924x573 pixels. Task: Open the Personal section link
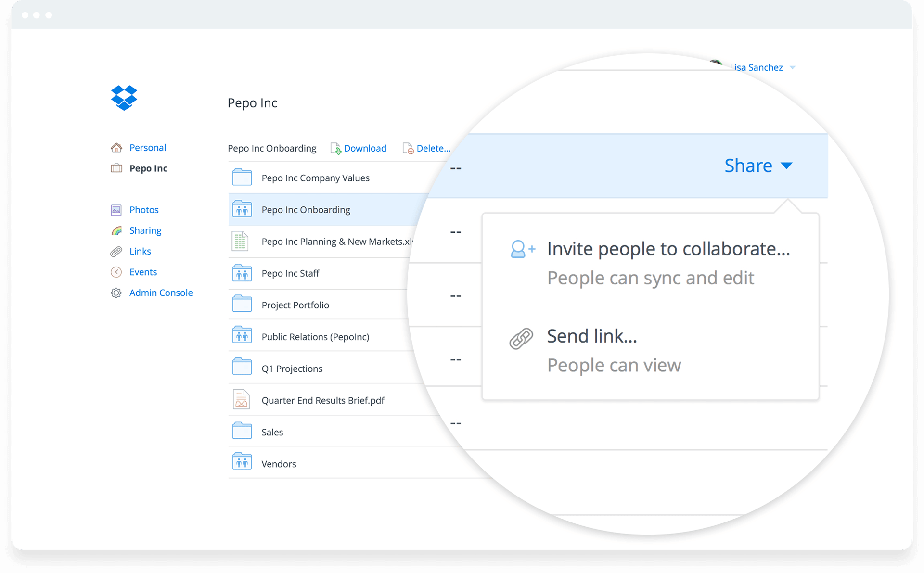pyautogui.click(x=147, y=148)
